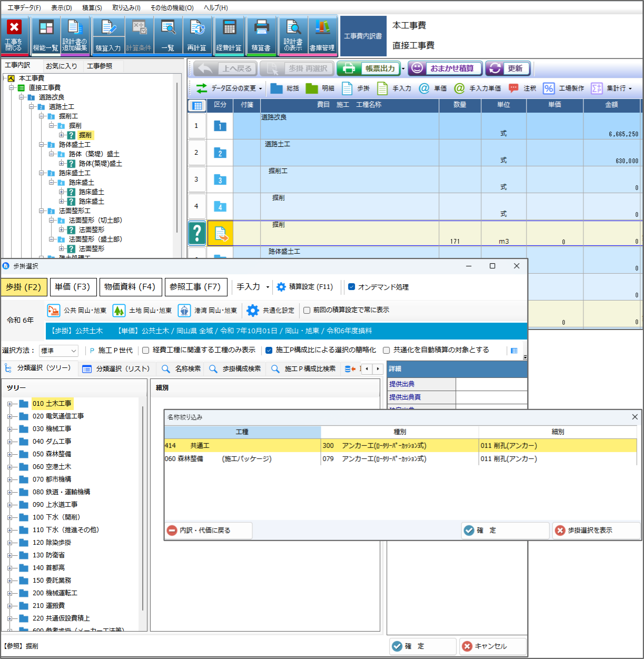
Task: Open the 積算(S) menu
Action: (92, 8)
